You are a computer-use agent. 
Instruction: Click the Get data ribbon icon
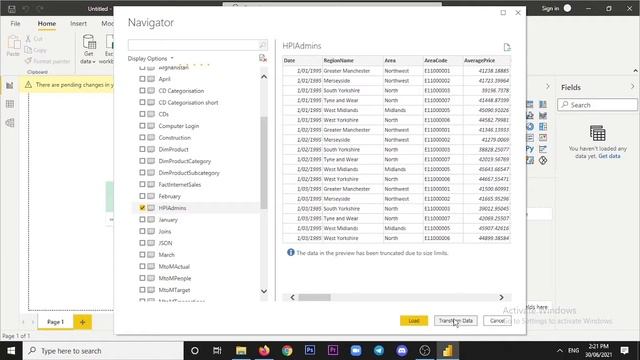[89, 49]
